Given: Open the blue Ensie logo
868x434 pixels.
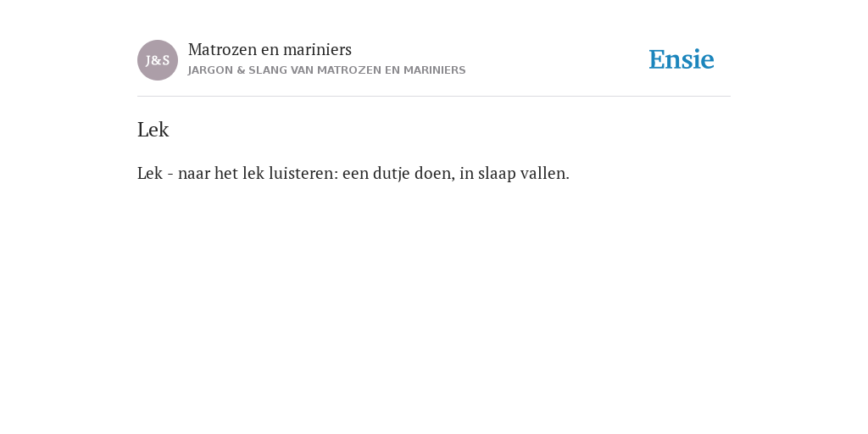Looking at the screenshot, I should [682, 59].
